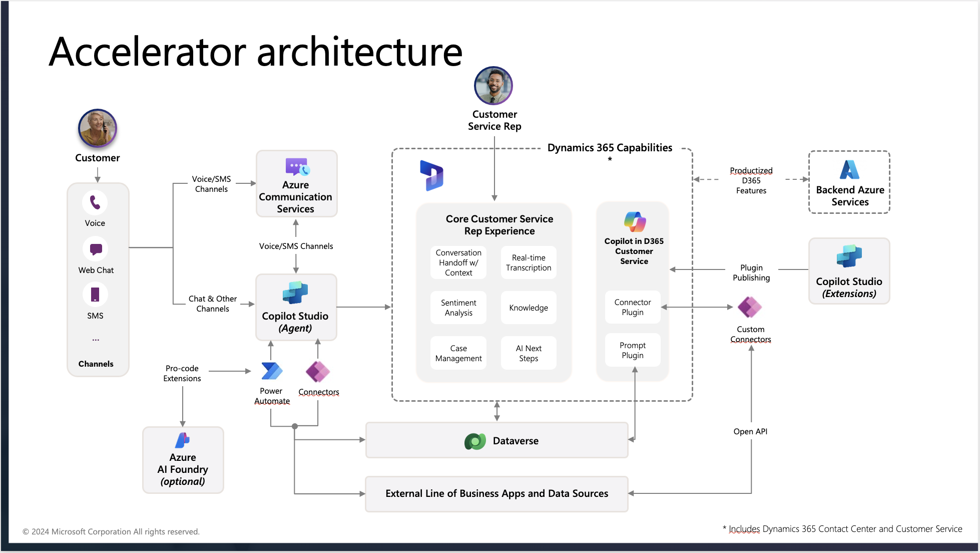Screen dimensions: 980x553
Task: Click the Azure AI Foundry (optional) text
Action: (x=183, y=469)
